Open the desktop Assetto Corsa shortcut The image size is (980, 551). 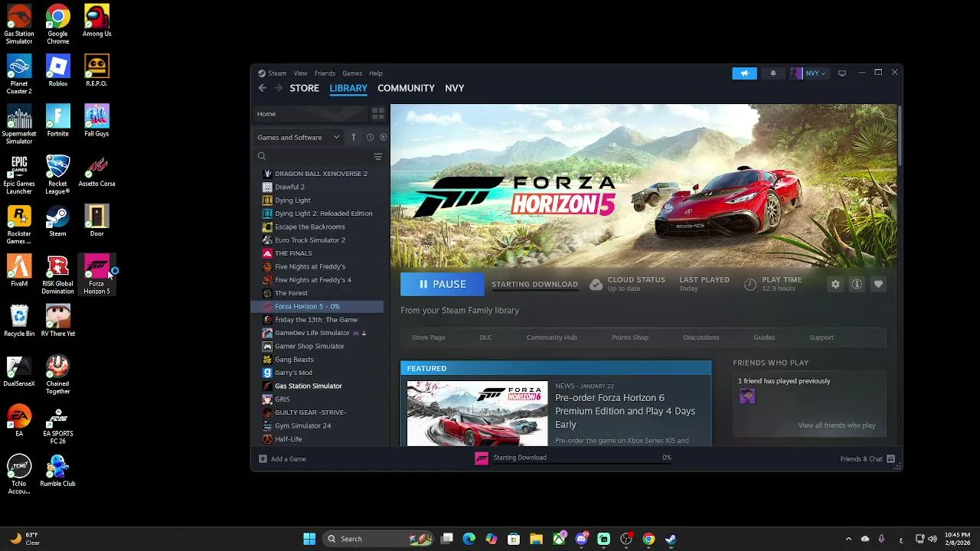click(96, 171)
